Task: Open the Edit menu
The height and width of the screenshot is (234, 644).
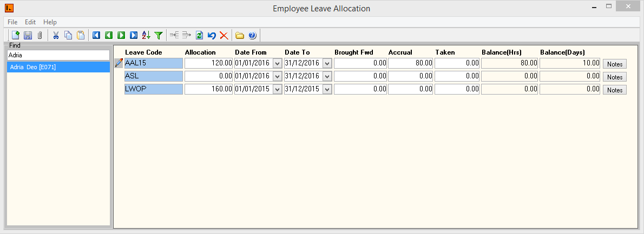Action: coord(30,22)
